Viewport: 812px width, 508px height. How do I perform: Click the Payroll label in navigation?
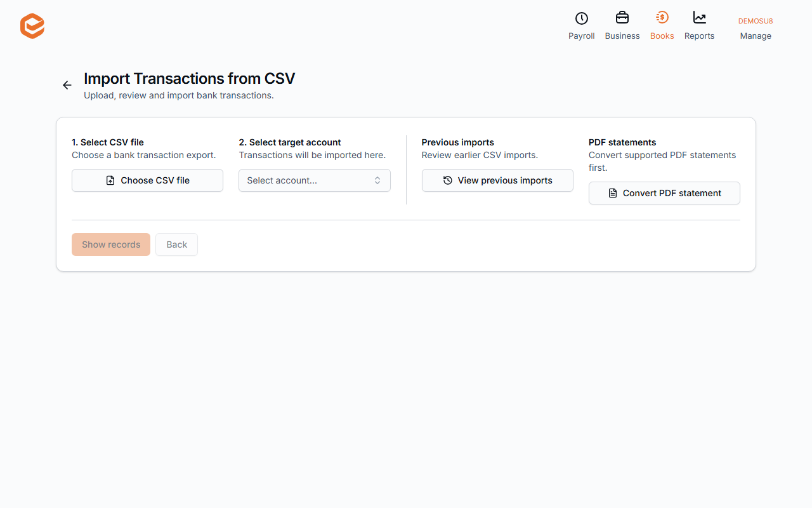tap(582, 36)
